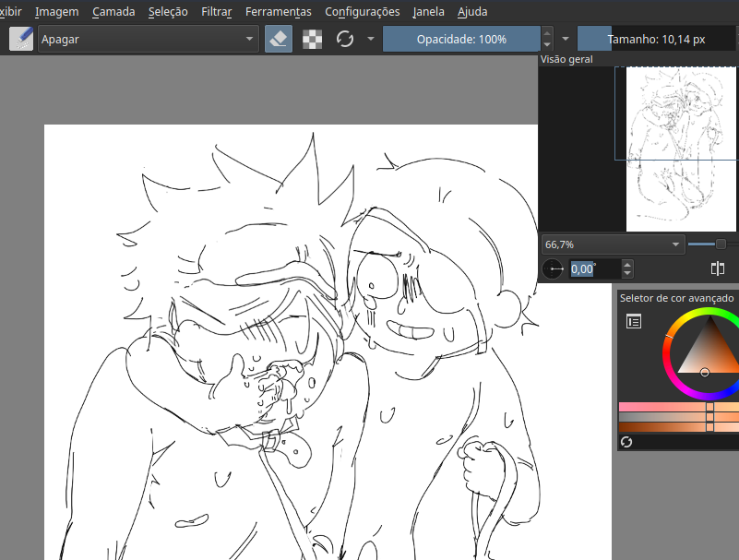Decrease rotation angle with the down arrow
Screen dimensions: 739x560
[627, 274]
